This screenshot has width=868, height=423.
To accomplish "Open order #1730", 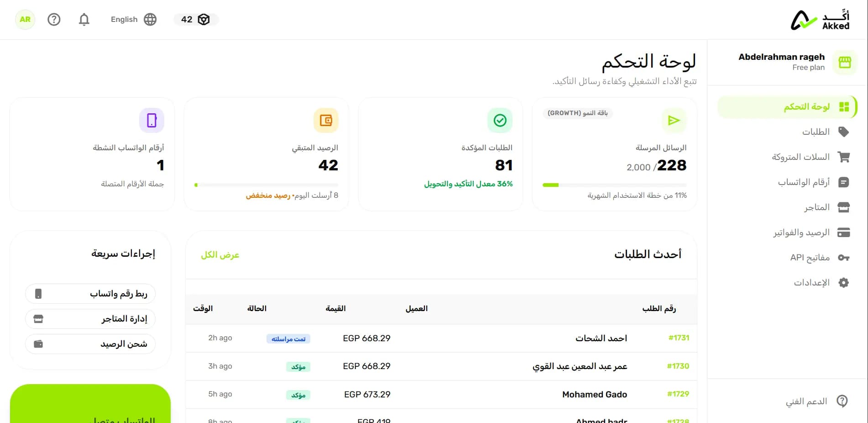I will pyautogui.click(x=678, y=366).
